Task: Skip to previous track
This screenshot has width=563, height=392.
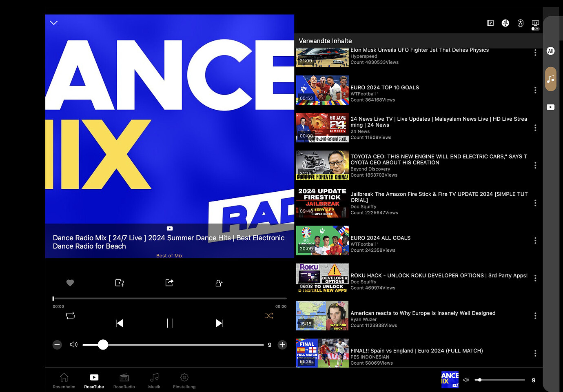Action: (x=120, y=323)
